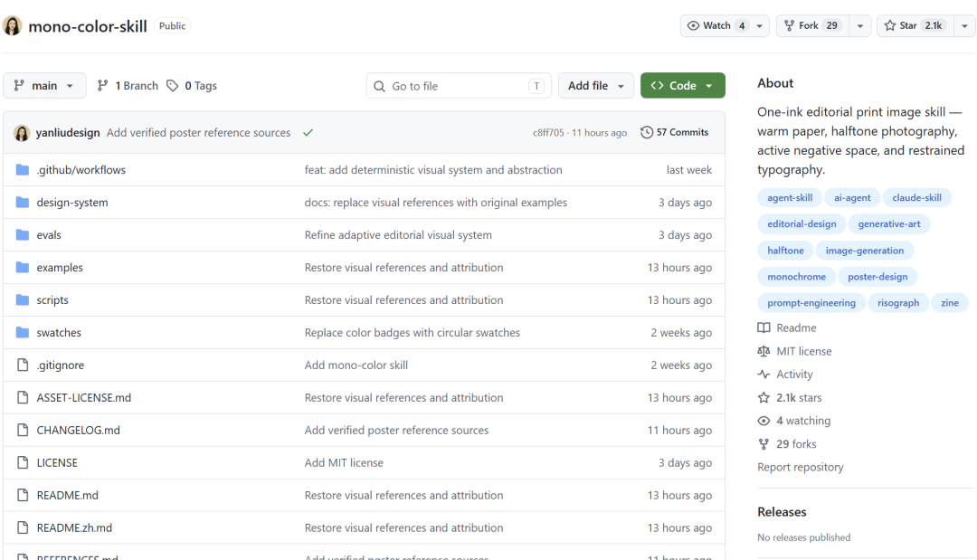977x560 pixels.
Task: Select the poster-design topic tag
Action: point(877,277)
